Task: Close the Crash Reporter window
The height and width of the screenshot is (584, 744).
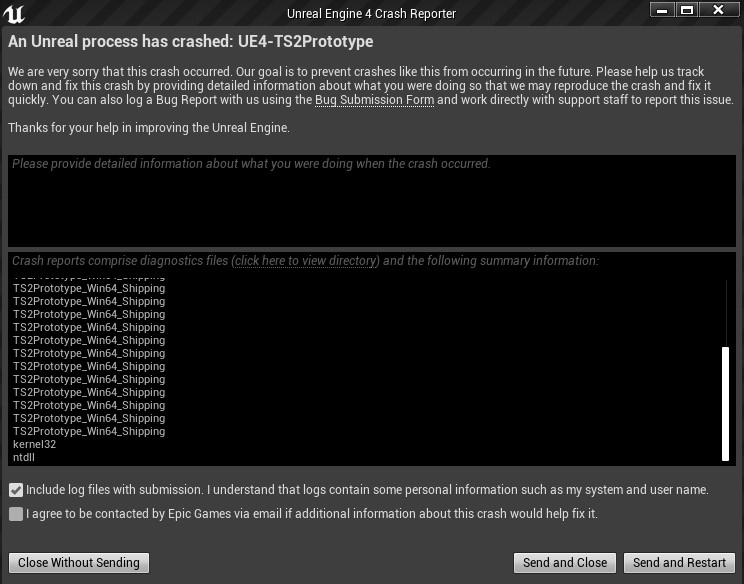Action: click(718, 10)
